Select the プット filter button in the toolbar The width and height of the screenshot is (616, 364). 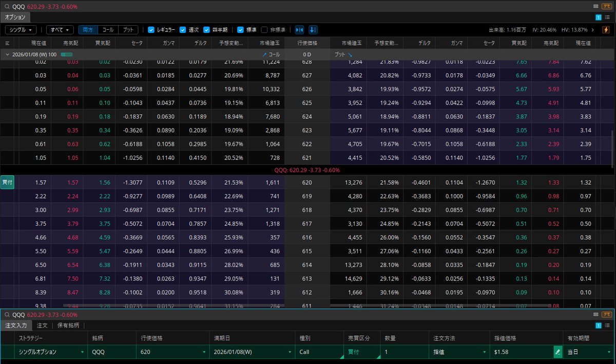click(128, 29)
